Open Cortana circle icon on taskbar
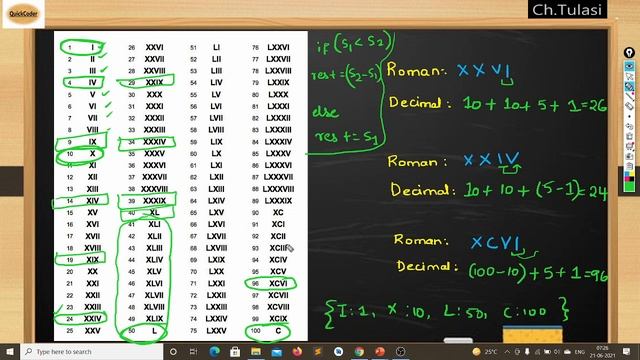The width and height of the screenshot is (640, 360). click(173, 351)
